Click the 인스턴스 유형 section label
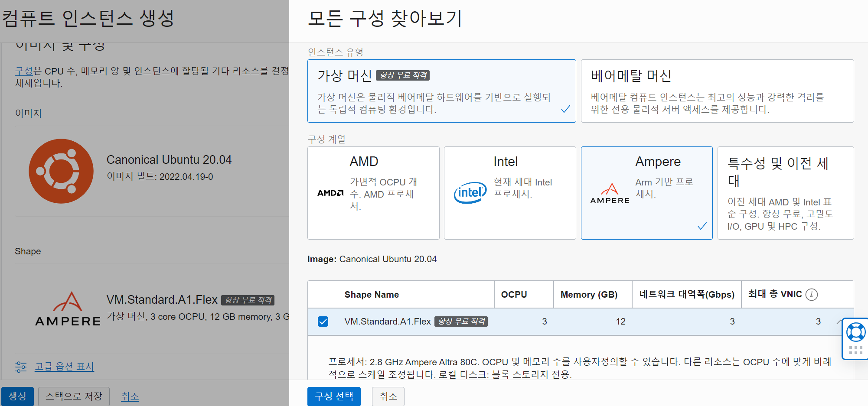This screenshot has width=868, height=406. pyautogui.click(x=336, y=52)
